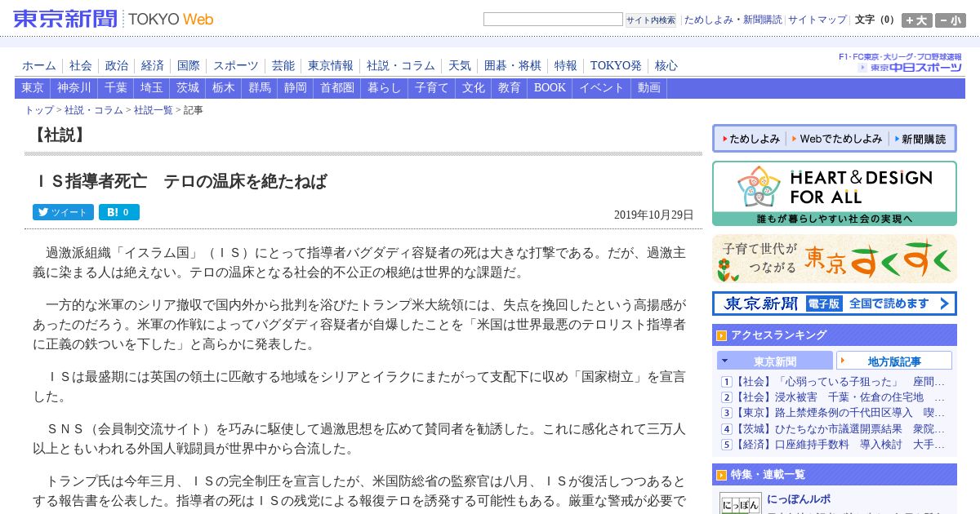Select 東京 in regional bar
Screen dimensions: 980x514
(33, 88)
